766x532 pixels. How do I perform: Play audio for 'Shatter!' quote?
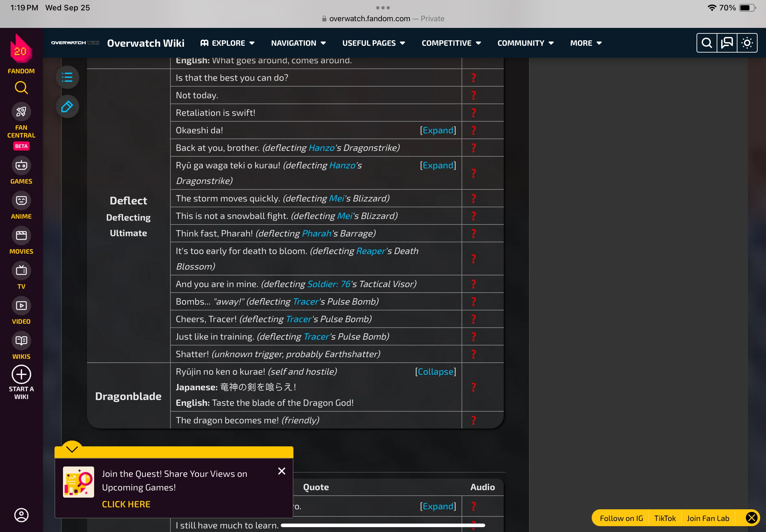[474, 354]
